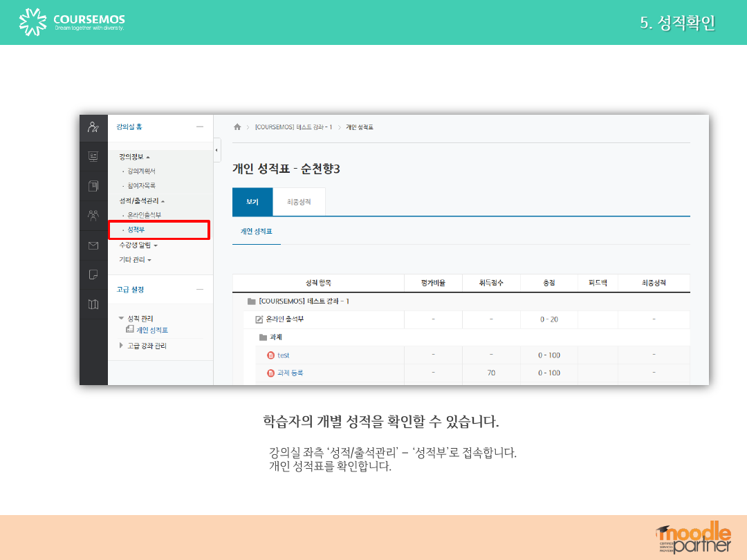Click the presentation board icon in sidebar

(93, 156)
